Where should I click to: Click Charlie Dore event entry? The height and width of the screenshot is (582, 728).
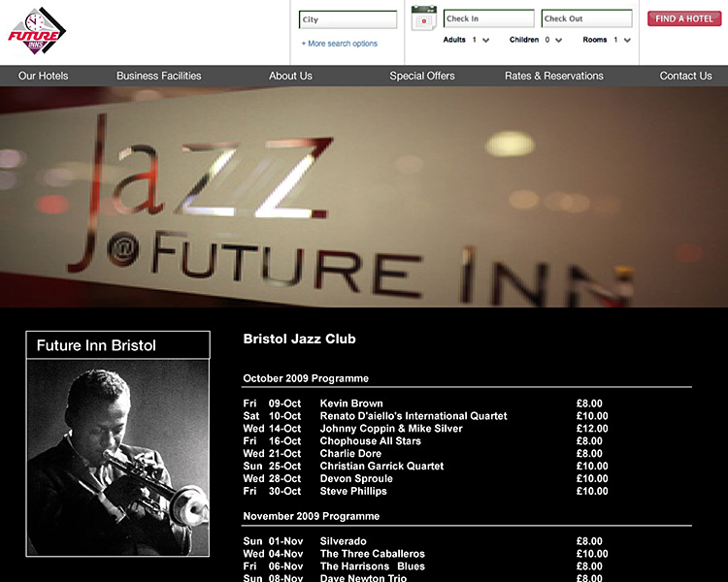tap(350, 453)
